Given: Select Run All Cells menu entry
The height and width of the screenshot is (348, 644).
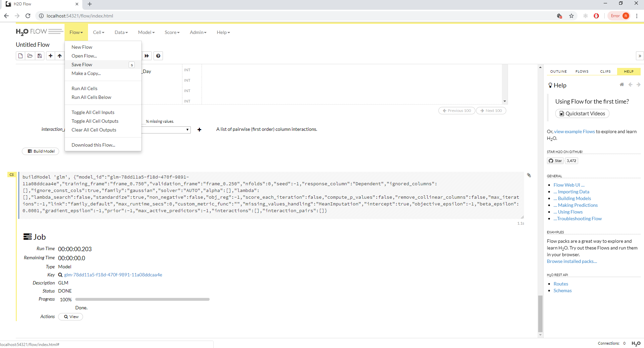Looking at the screenshot, I should (103, 88).
